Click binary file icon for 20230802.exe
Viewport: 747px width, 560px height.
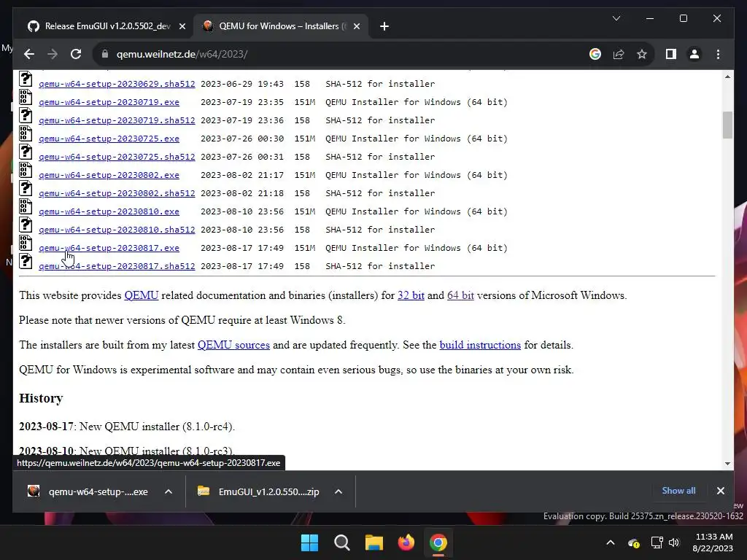pos(26,170)
